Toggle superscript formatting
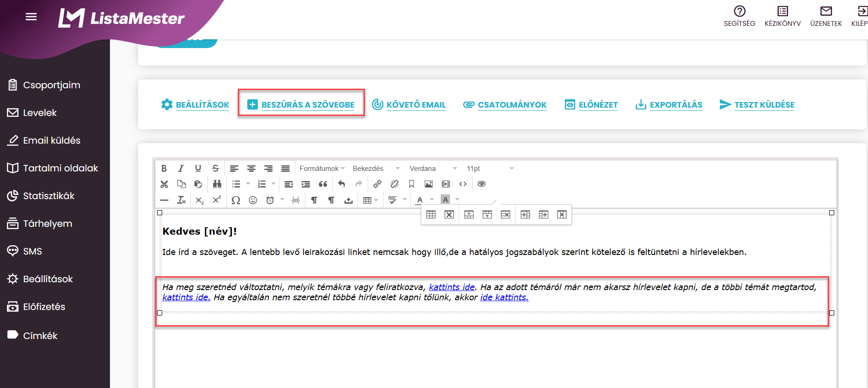This screenshot has width=868, height=388. click(x=217, y=200)
